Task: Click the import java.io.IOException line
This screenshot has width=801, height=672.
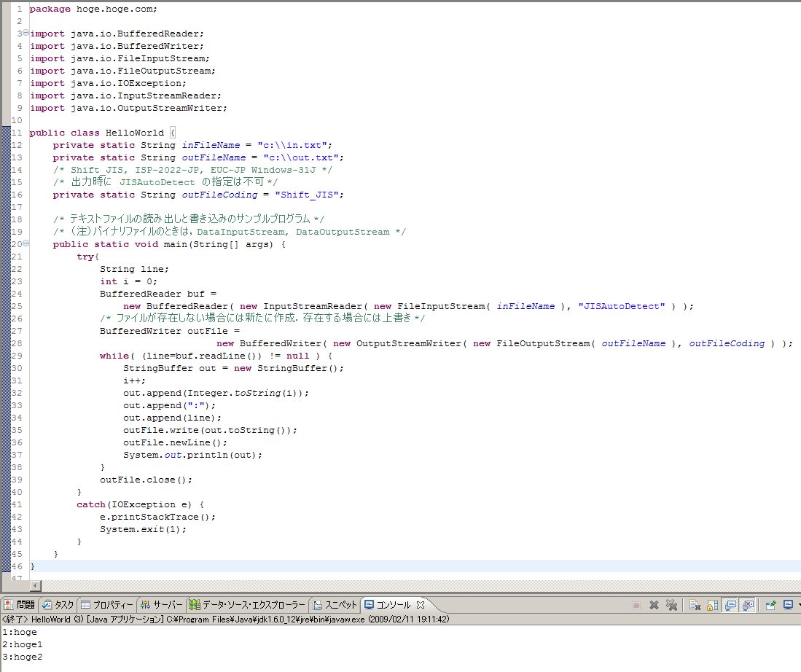Action: [109, 83]
